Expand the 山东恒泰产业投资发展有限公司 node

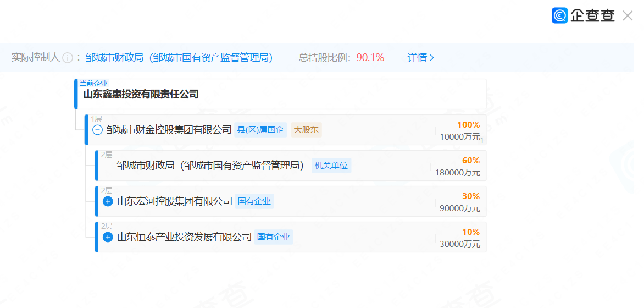[108, 237]
